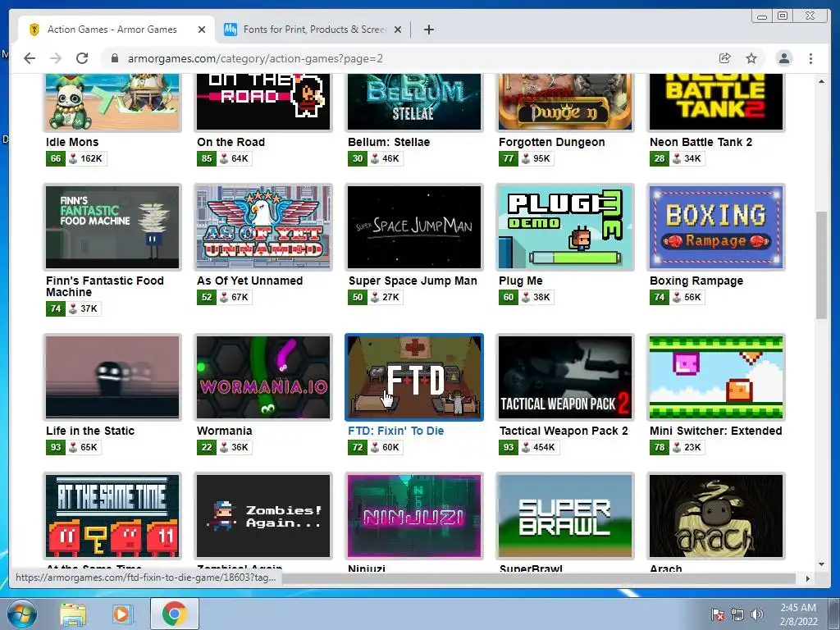Open Tactical Weapon Pack 2 thumbnail
This screenshot has height=630, width=840.
coord(565,377)
